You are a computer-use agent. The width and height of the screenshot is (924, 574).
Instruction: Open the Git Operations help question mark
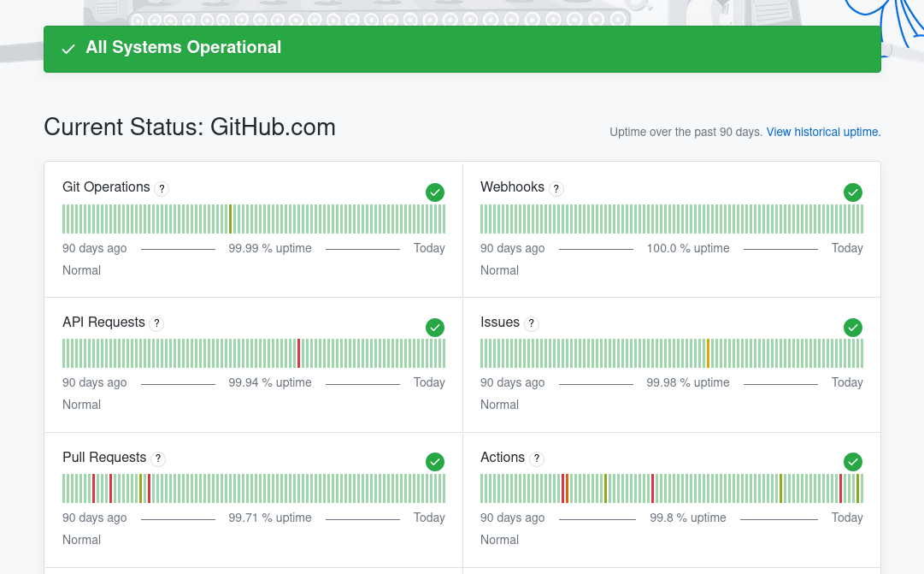162,188
